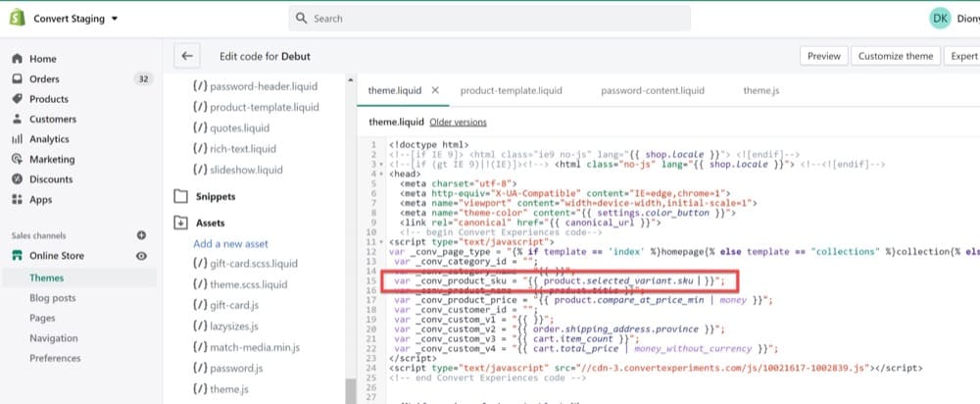The width and height of the screenshot is (980, 404).
Task: Click the Customers person icon
Action: coord(17,119)
